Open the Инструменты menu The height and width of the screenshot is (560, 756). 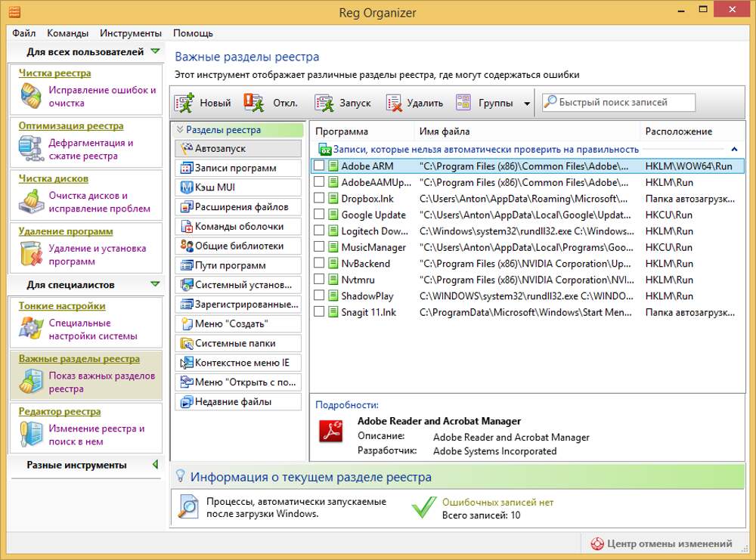(131, 33)
